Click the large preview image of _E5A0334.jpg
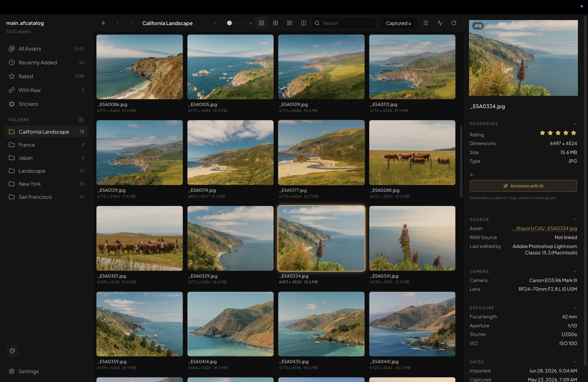This screenshot has height=382, width=588. click(523, 58)
